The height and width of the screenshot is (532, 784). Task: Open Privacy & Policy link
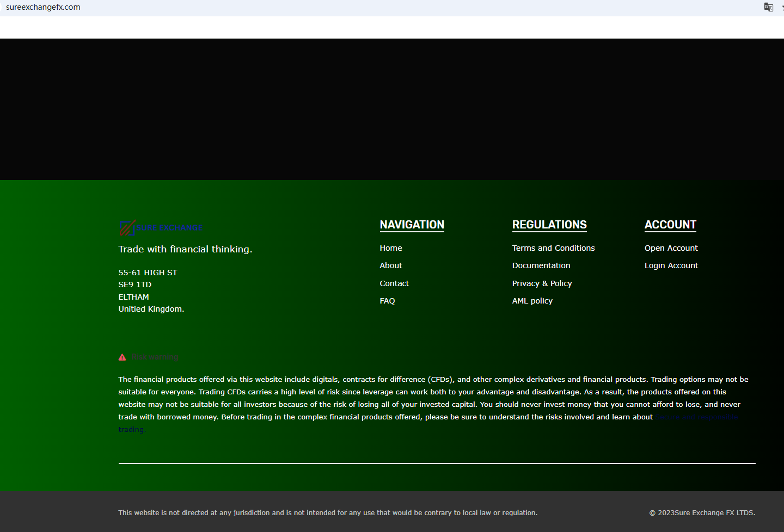[542, 283]
